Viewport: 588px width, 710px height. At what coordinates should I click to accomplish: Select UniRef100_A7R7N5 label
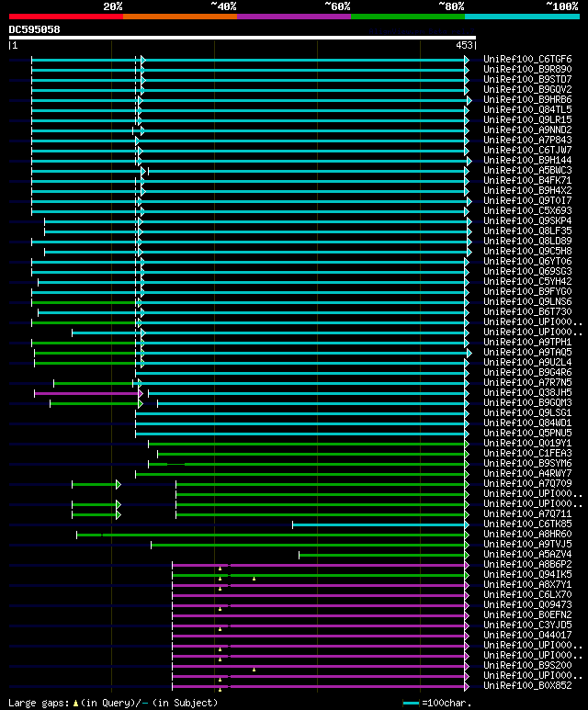[x=527, y=383]
